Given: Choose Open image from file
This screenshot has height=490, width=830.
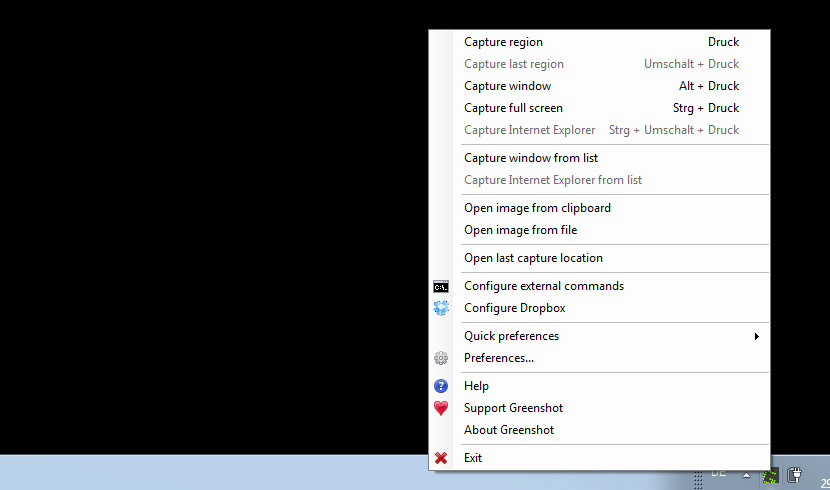Looking at the screenshot, I should 599,230.
